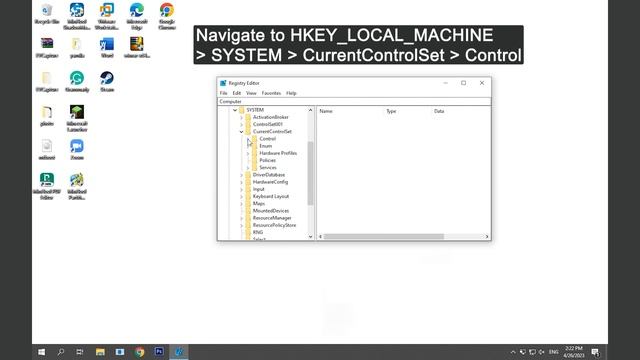The image size is (640, 360).
Task: Click the values pane scroll-right arrow
Action: (487, 236)
